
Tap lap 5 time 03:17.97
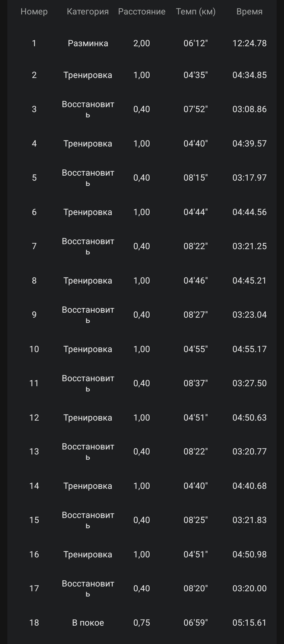point(250,178)
